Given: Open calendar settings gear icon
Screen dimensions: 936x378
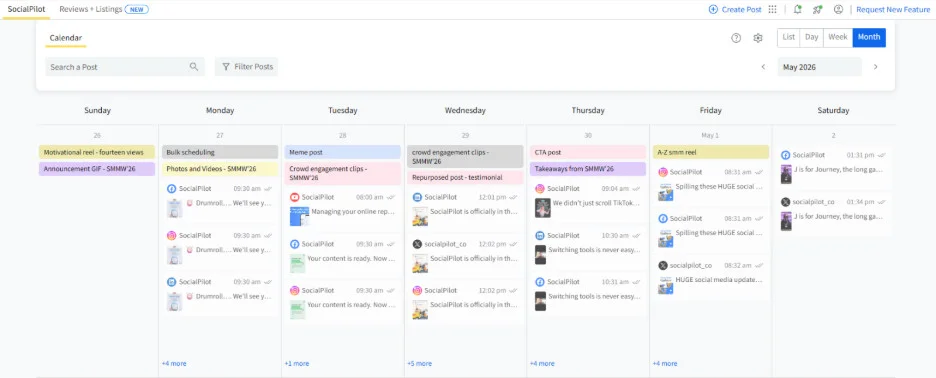Looking at the screenshot, I should pyautogui.click(x=758, y=38).
